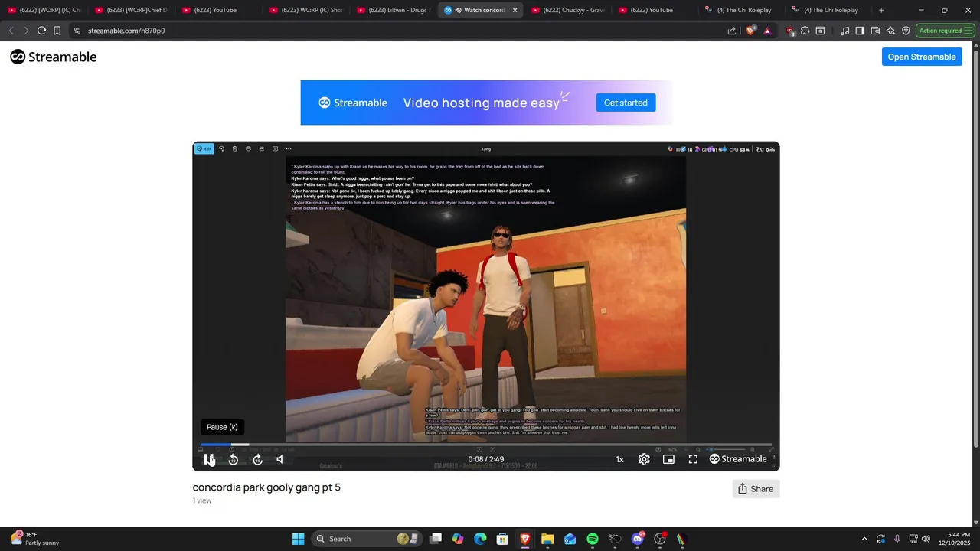The width and height of the screenshot is (980, 551).
Task: Mute the video volume
Action: click(280, 459)
